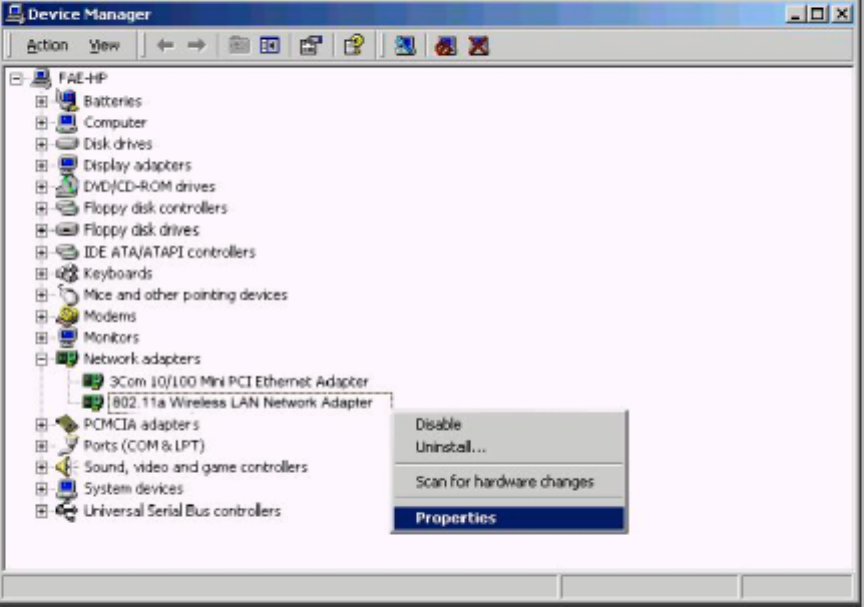Expand the Monitors node
The image size is (864, 607).
(41, 338)
